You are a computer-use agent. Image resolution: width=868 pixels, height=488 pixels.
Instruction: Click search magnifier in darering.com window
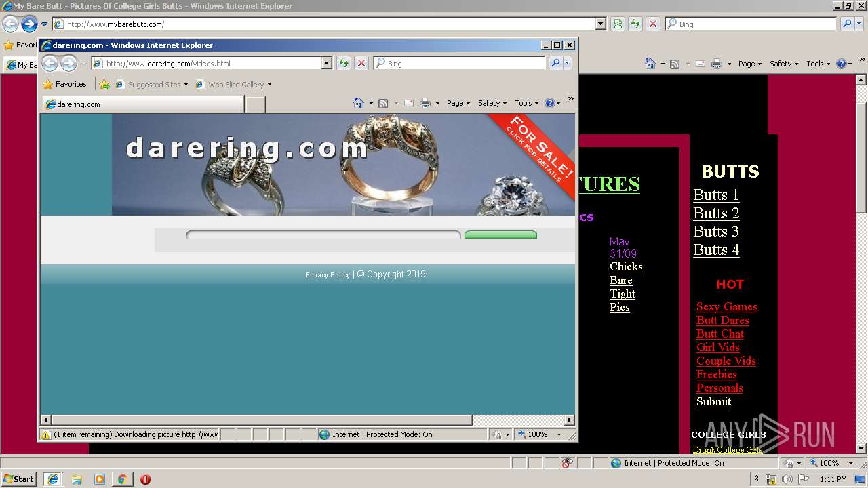point(555,63)
